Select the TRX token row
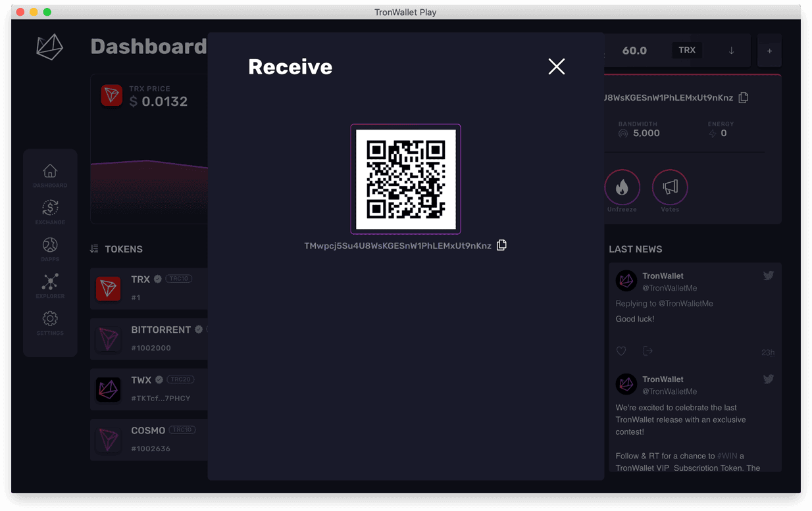 149,288
